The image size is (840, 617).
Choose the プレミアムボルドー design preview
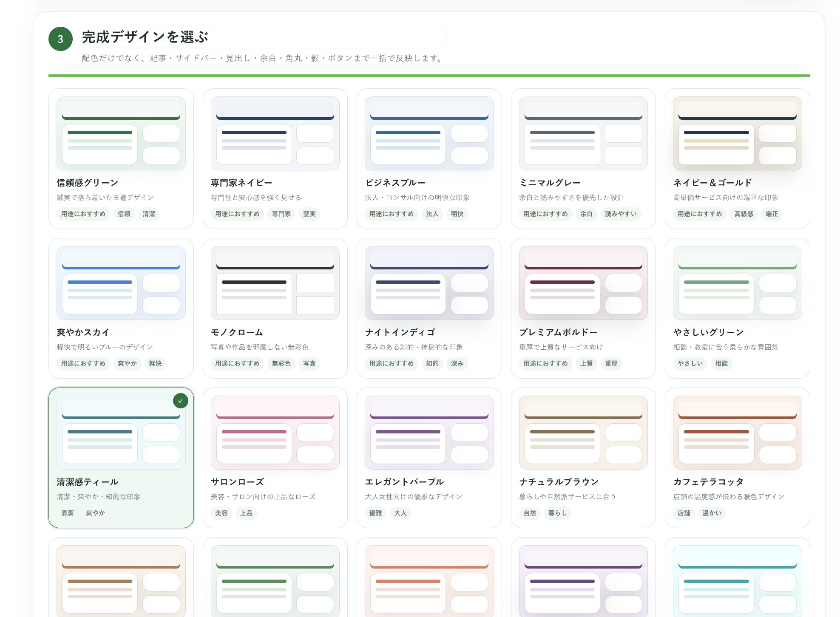point(583,283)
